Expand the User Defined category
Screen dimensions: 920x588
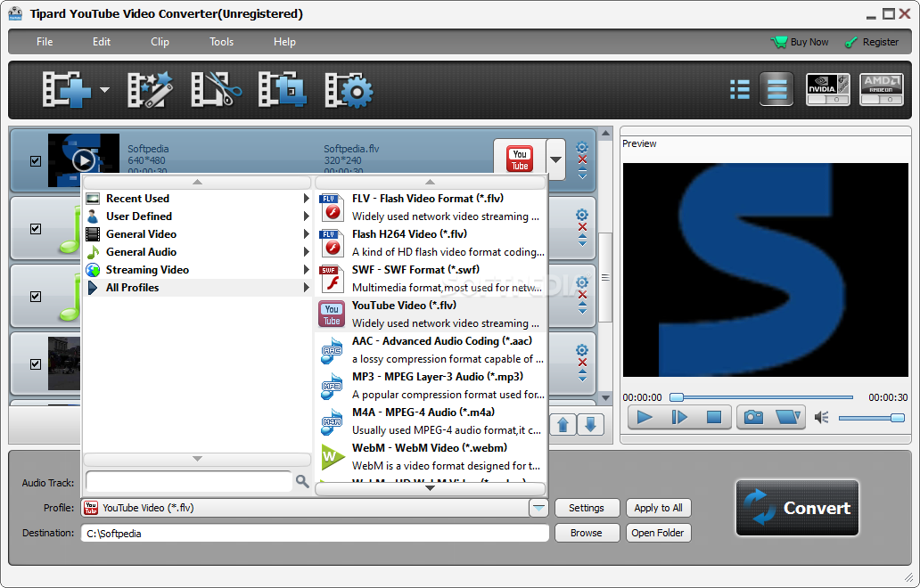(x=198, y=216)
